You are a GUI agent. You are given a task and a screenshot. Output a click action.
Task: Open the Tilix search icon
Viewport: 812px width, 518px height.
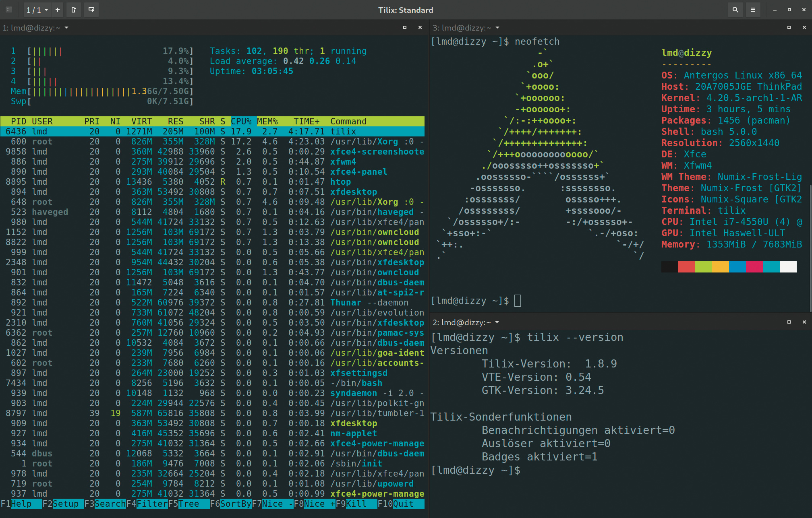coord(735,10)
